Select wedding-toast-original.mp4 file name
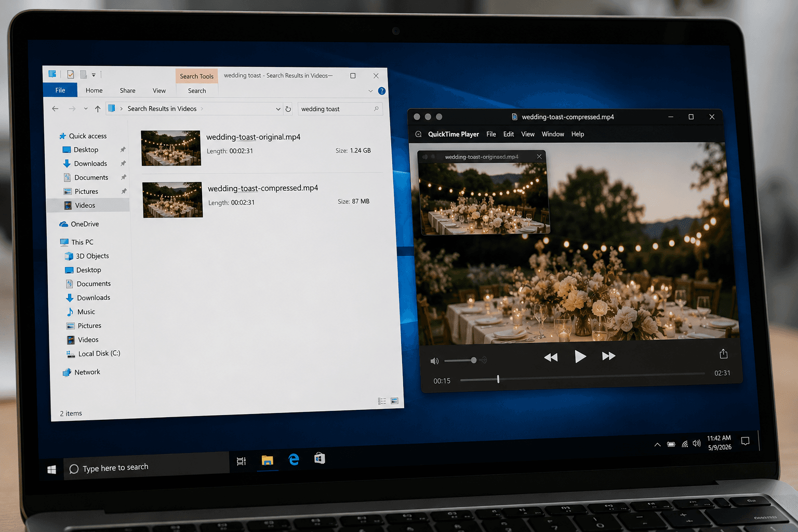This screenshot has height=532, width=798. 254,137
